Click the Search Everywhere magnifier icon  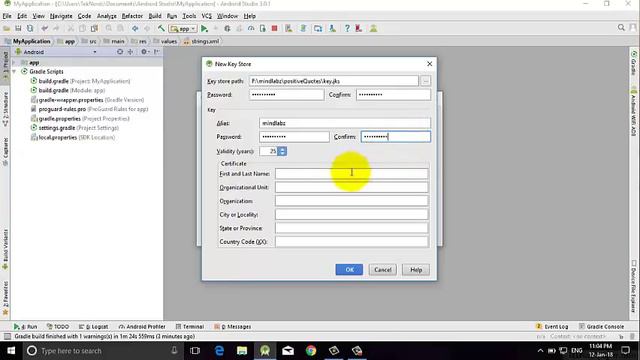click(x=621, y=28)
